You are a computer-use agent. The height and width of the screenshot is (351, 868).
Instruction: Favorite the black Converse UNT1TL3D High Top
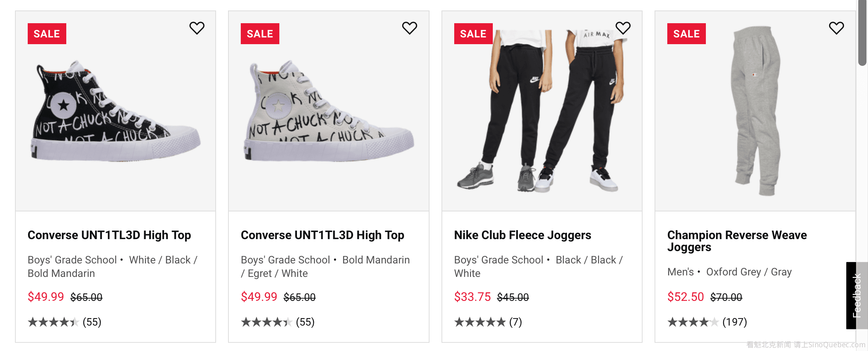tap(197, 28)
